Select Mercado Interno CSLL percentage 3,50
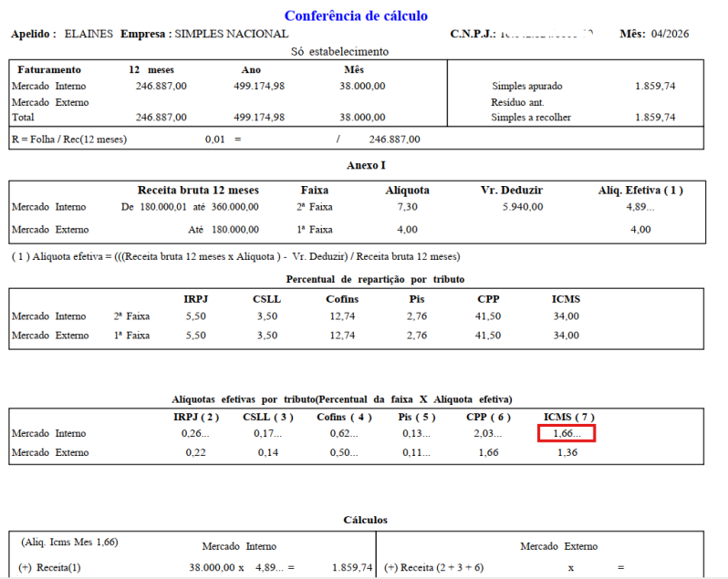 click(267, 316)
